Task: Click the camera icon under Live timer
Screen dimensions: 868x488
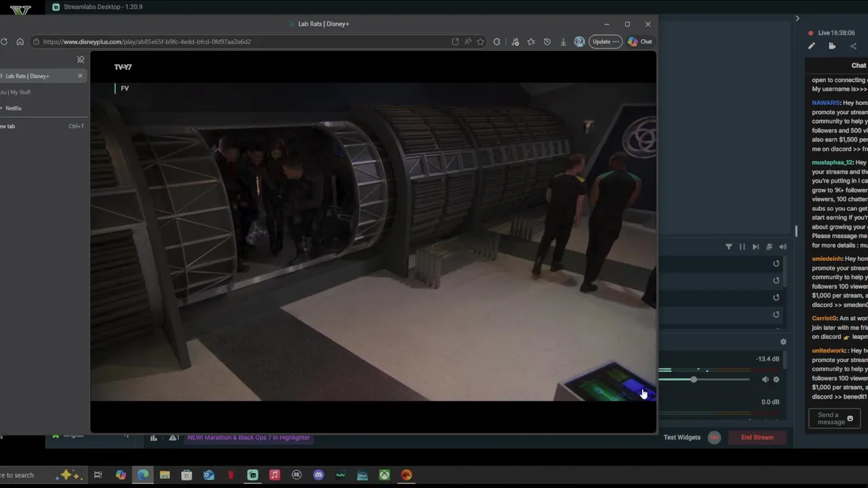Action: 832,46
